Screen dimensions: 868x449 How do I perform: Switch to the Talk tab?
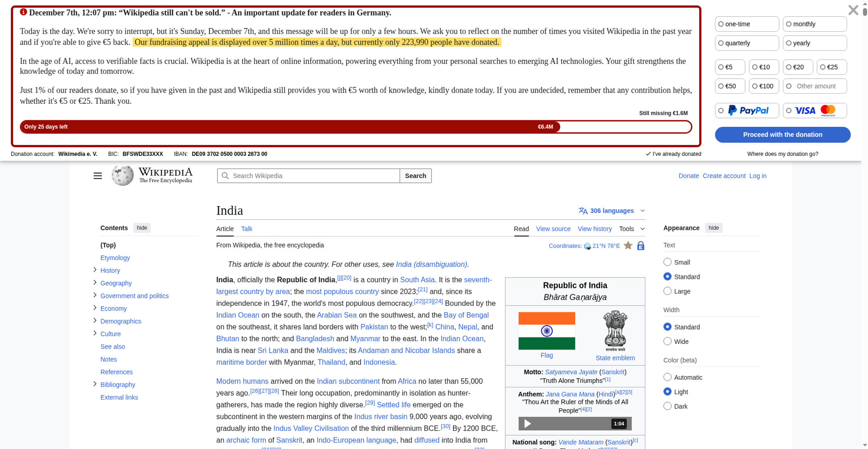point(247,229)
